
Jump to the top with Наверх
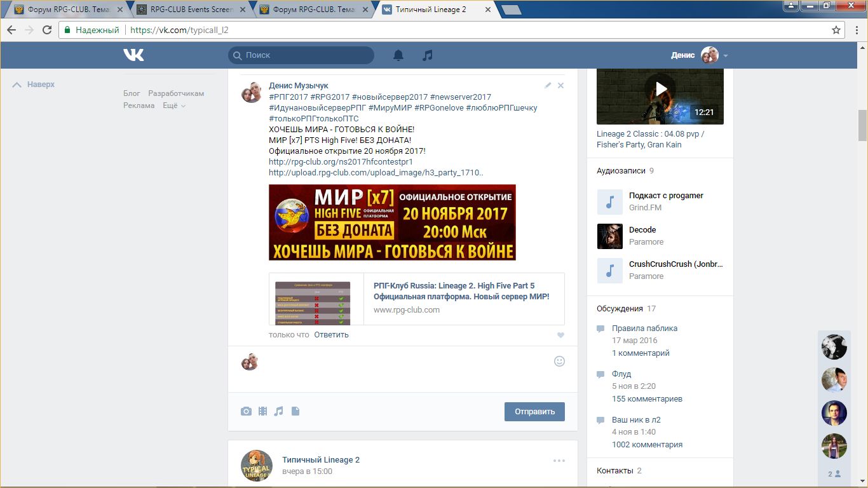(x=34, y=85)
